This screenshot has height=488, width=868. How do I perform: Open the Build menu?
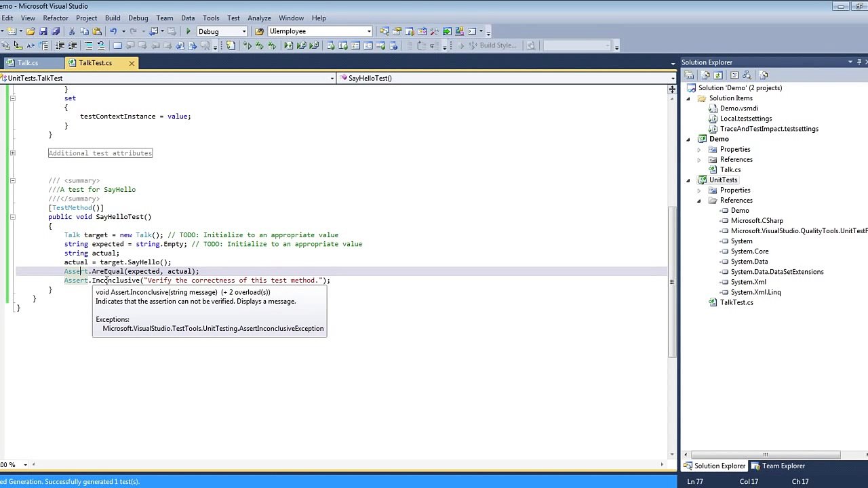[x=113, y=18]
